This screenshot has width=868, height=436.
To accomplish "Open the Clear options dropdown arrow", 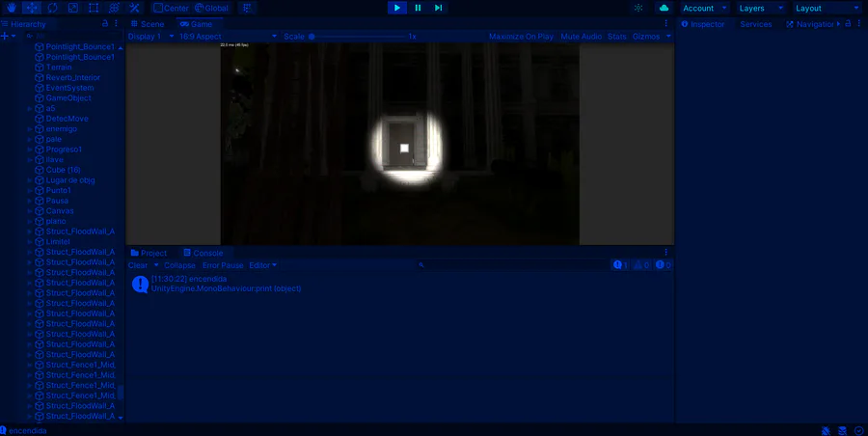I will tap(156, 265).
